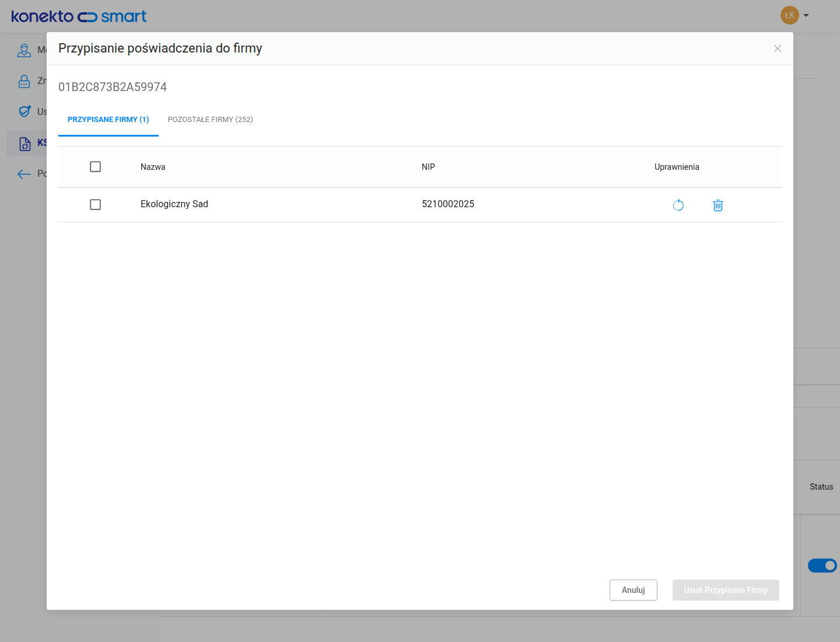The height and width of the screenshot is (642, 840).
Task: Open the dropdown arrow next to the ŁK avatar
Action: click(806, 16)
